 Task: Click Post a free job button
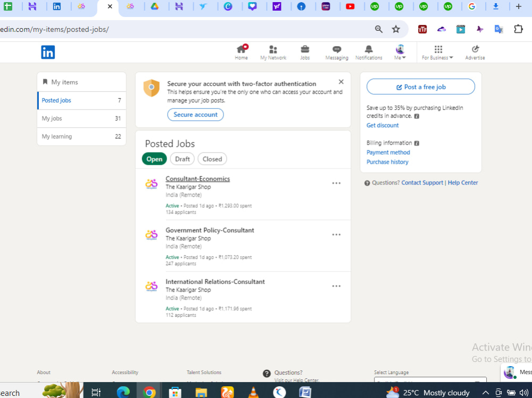[421, 87]
